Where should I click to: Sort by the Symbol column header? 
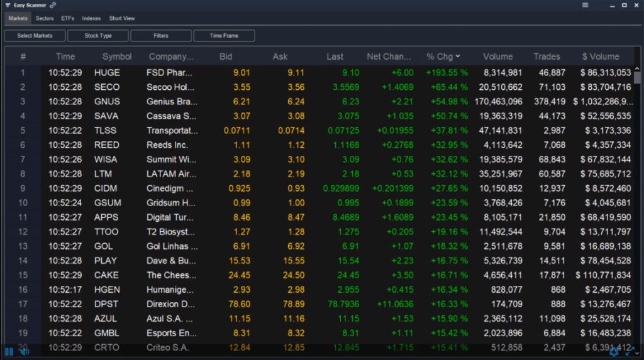pos(117,57)
